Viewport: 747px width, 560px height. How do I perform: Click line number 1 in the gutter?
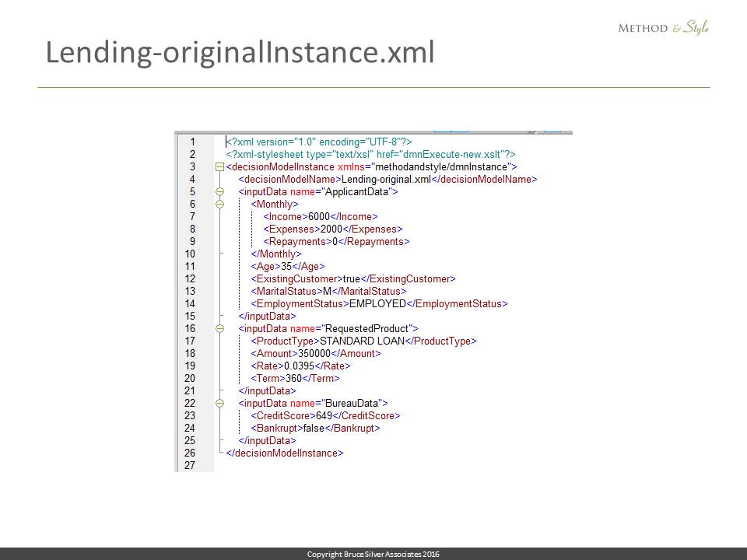(191, 142)
